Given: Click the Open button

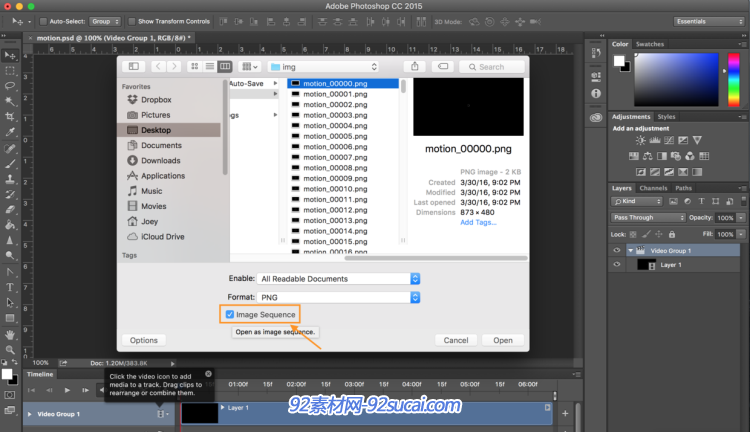Looking at the screenshot, I should [x=503, y=340].
